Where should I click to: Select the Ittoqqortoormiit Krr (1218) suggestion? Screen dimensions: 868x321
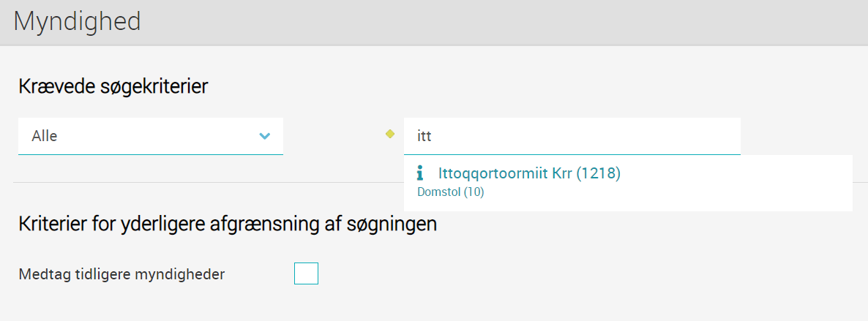click(x=529, y=173)
